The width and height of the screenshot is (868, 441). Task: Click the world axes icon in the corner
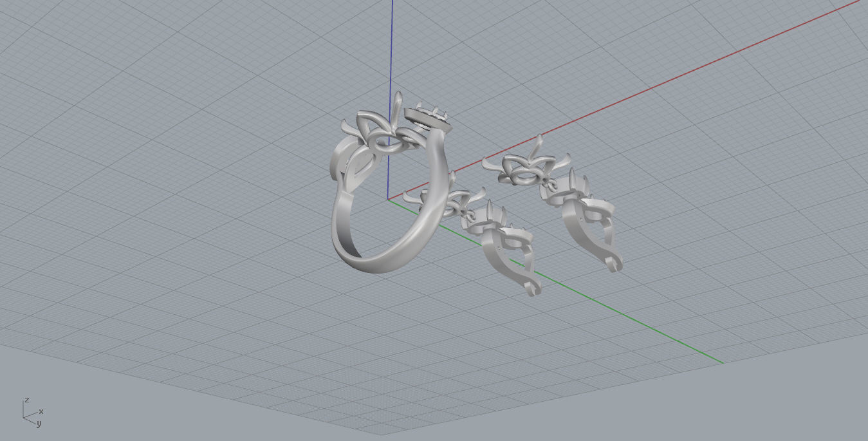(x=32, y=413)
